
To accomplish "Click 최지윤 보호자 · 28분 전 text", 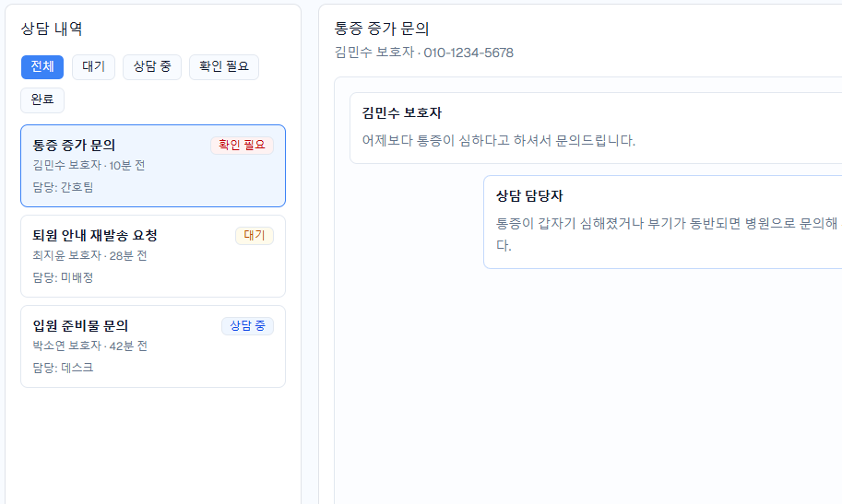I will point(89,255).
